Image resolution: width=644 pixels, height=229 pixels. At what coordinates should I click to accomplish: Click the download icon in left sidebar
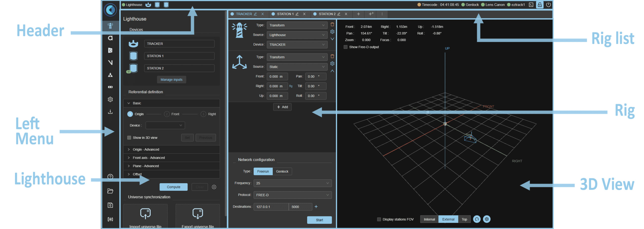pos(110,112)
